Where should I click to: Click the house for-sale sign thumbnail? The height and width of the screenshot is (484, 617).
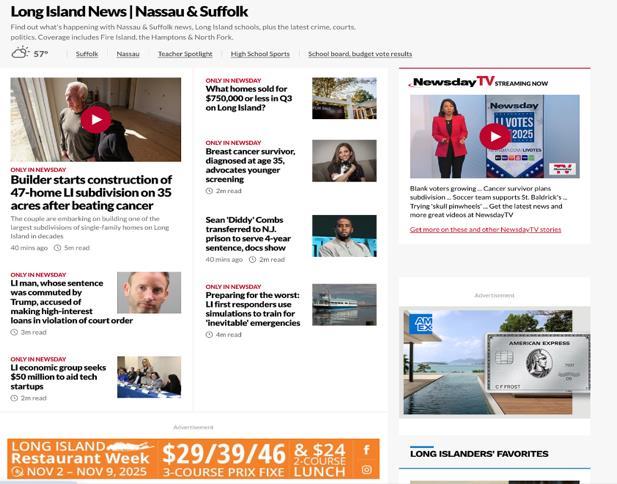(344, 98)
